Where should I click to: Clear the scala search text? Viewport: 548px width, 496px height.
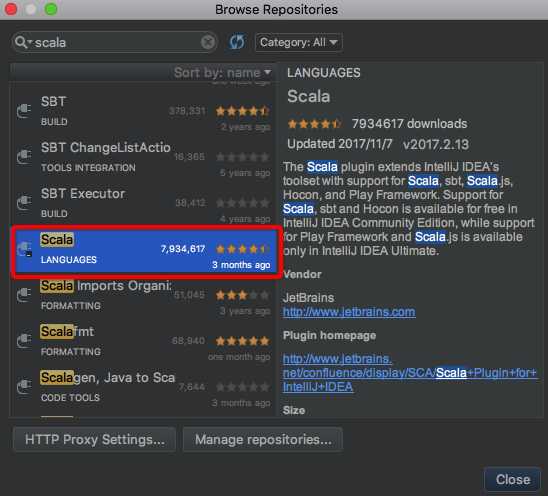tap(208, 42)
